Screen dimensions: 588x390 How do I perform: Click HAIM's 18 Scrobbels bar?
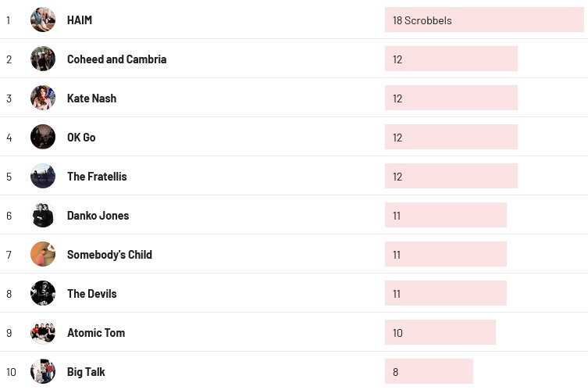[484, 20]
